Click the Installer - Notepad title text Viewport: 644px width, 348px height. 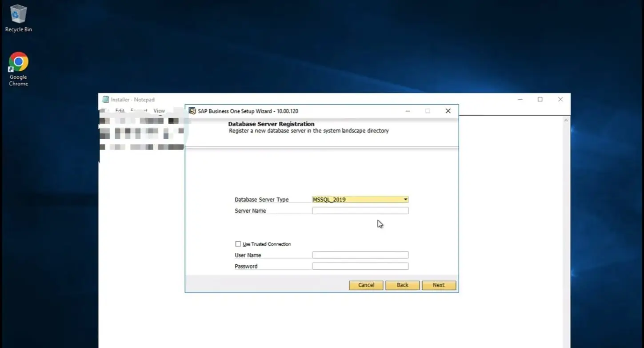point(132,100)
